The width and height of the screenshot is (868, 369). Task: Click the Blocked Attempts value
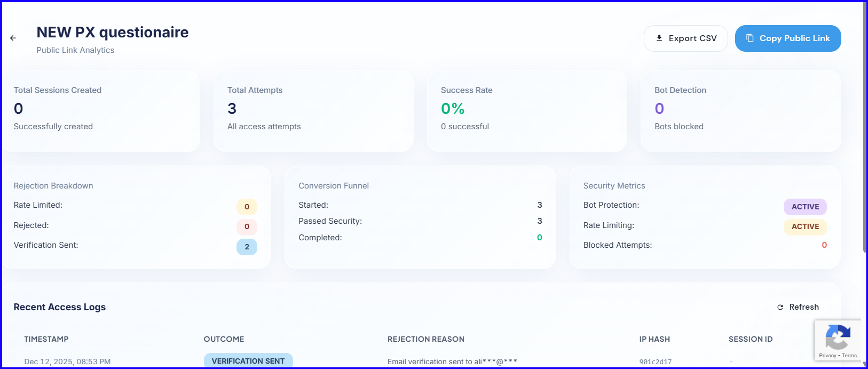[824, 245]
